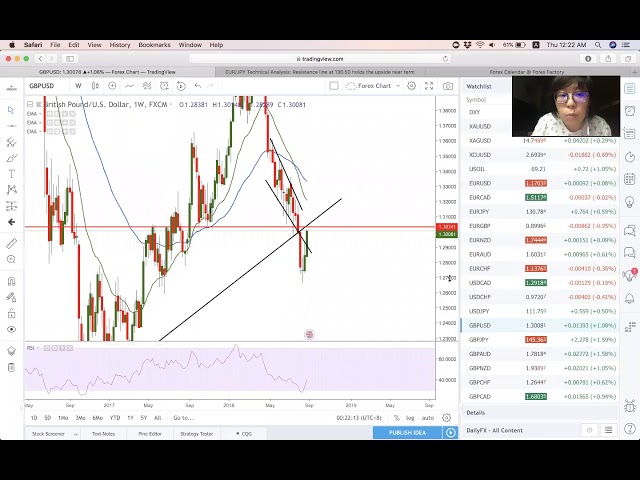The width and height of the screenshot is (640, 480).
Task: Click the red horizontal price line
Action: tap(150, 228)
